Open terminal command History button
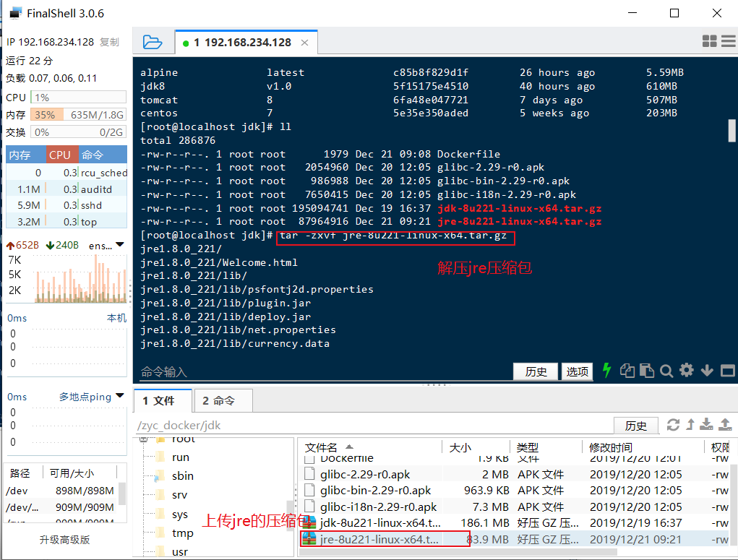The image size is (738, 560). tap(536, 371)
